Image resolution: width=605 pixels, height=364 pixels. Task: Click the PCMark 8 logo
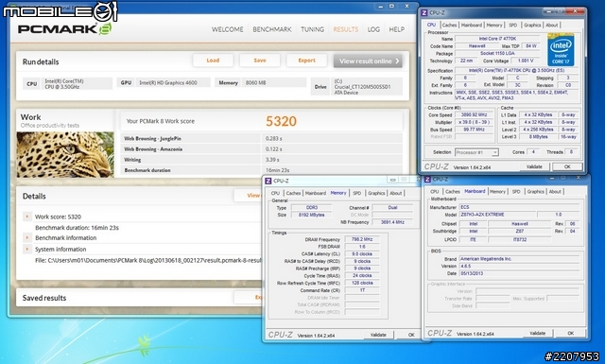click(65, 29)
